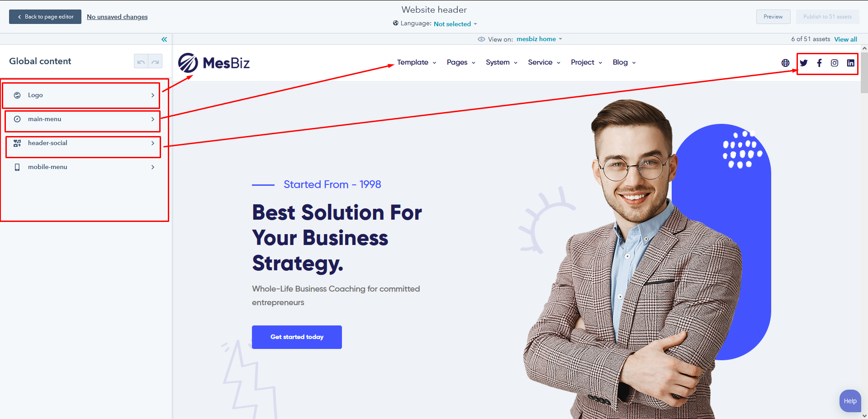Click the LinkedIn icon in header
The width and height of the screenshot is (868, 419).
[851, 63]
